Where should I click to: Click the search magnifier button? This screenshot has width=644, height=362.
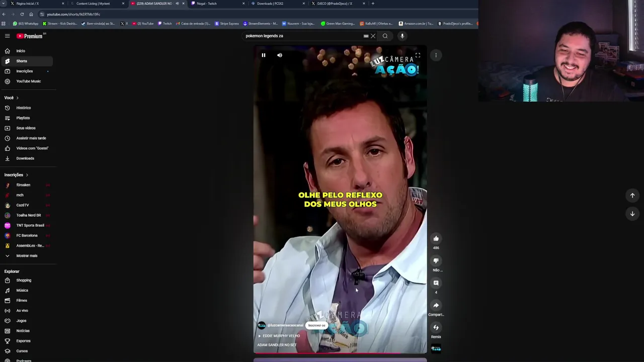point(385,36)
